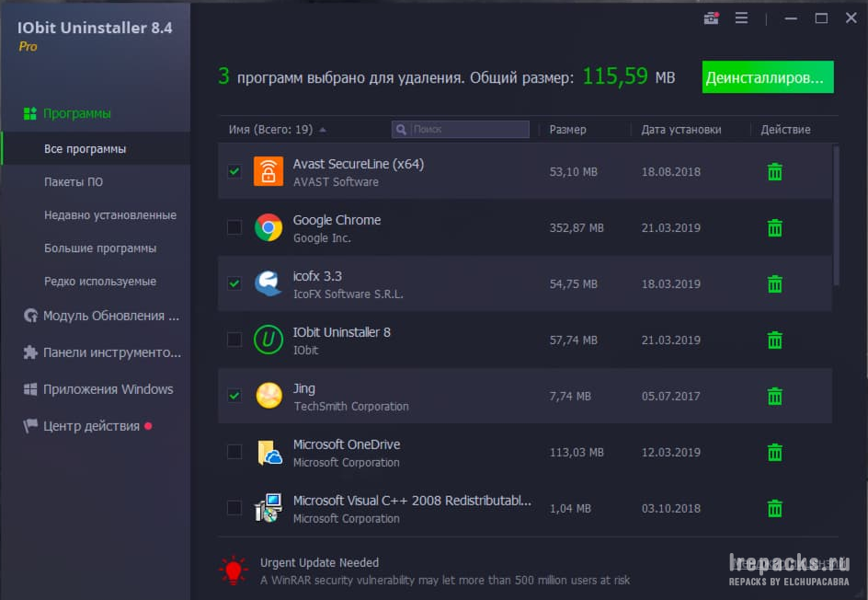Click the Поиск search field
The height and width of the screenshot is (600, 868).
[x=461, y=130]
